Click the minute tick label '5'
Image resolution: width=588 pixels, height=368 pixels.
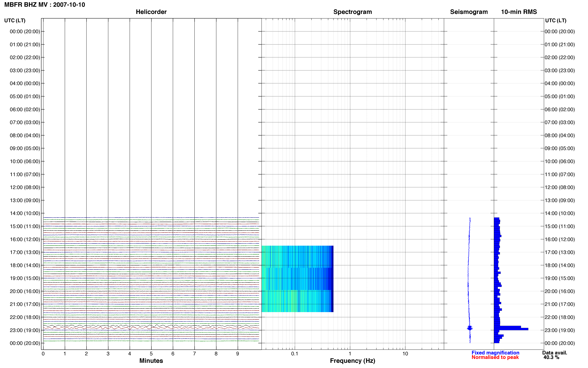[x=151, y=354]
